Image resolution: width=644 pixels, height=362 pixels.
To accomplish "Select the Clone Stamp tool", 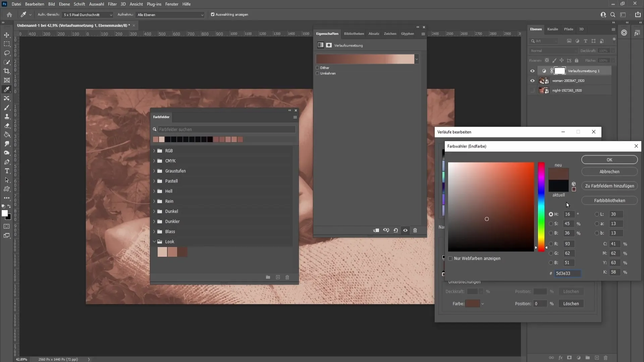I will (x=7, y=117).
